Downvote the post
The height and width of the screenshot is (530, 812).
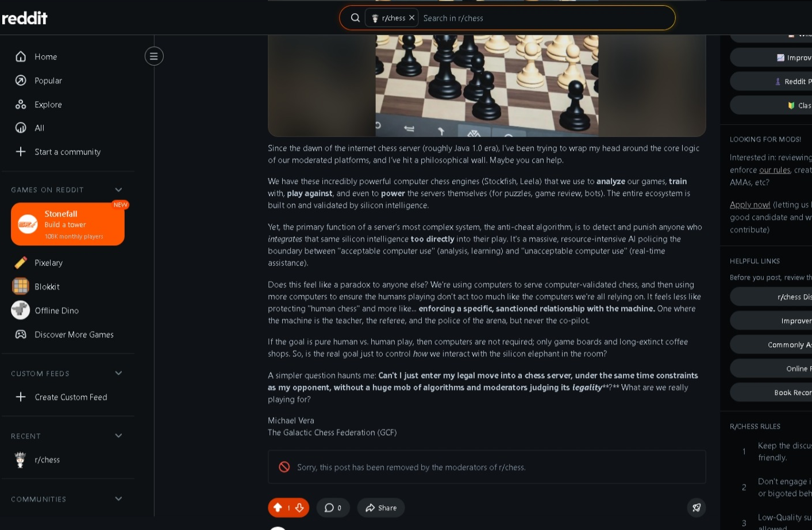299,508
